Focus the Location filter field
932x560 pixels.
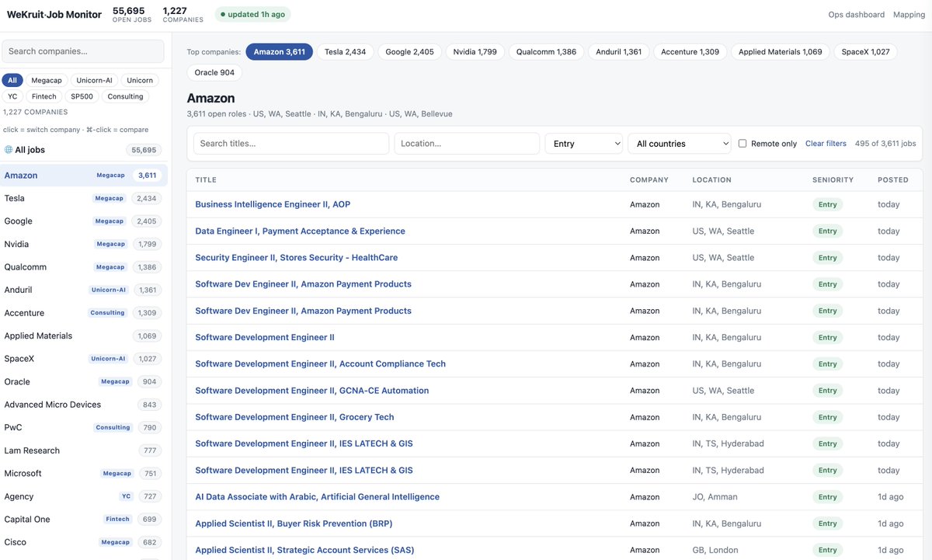[x=467, y=144]
